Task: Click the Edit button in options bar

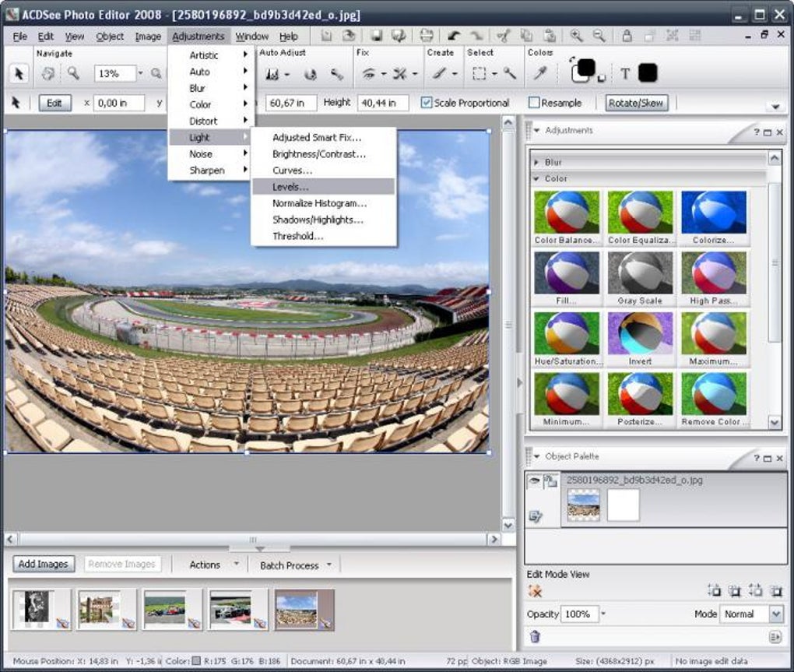Action: click(x=54, y=103)
